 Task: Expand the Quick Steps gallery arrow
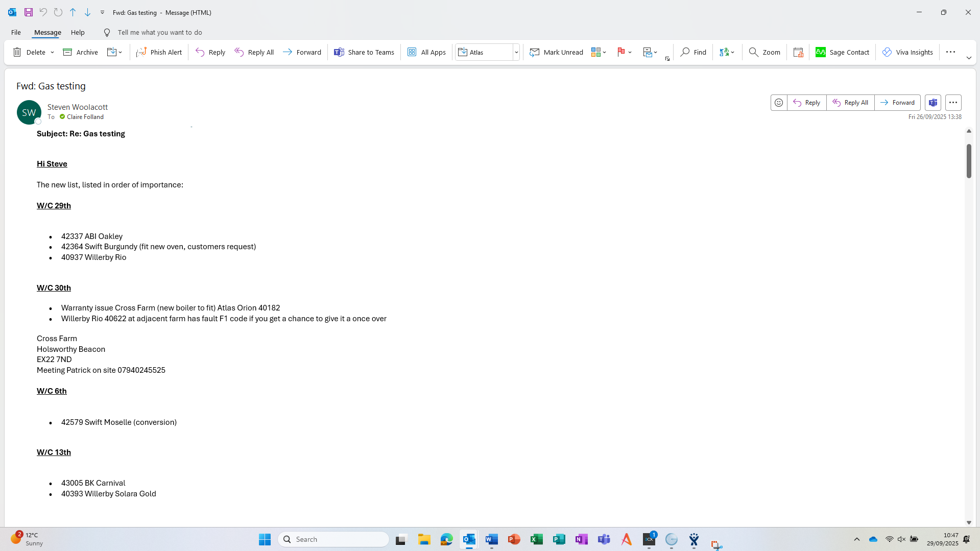[x=516, y=52]
